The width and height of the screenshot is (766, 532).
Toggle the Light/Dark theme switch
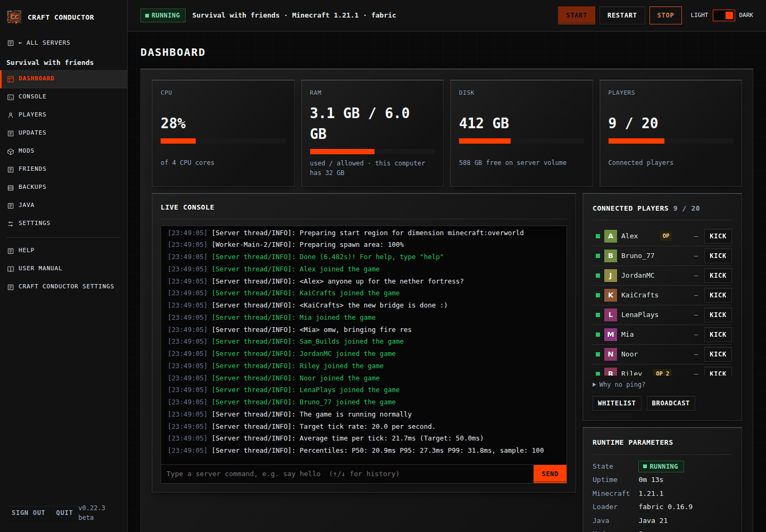click(x=723, y=15)
